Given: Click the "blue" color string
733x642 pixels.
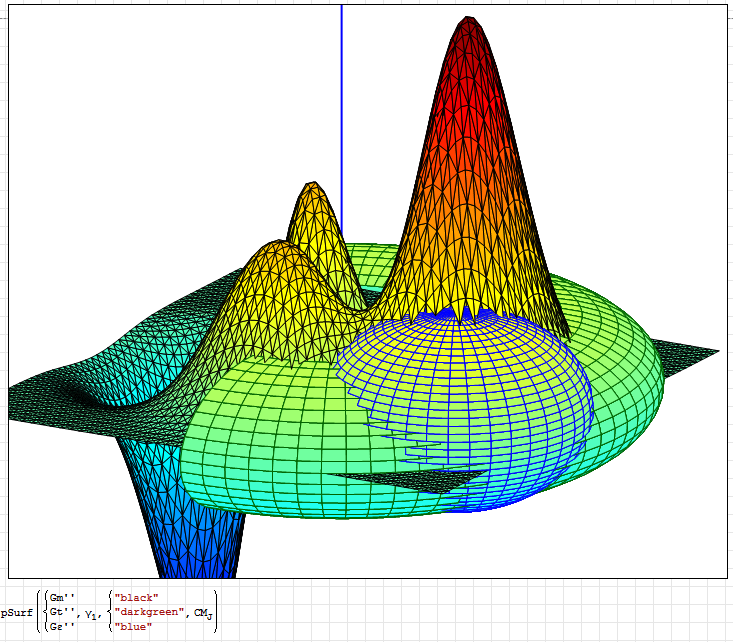Looking at the screenshot, I should click(133, 626).
